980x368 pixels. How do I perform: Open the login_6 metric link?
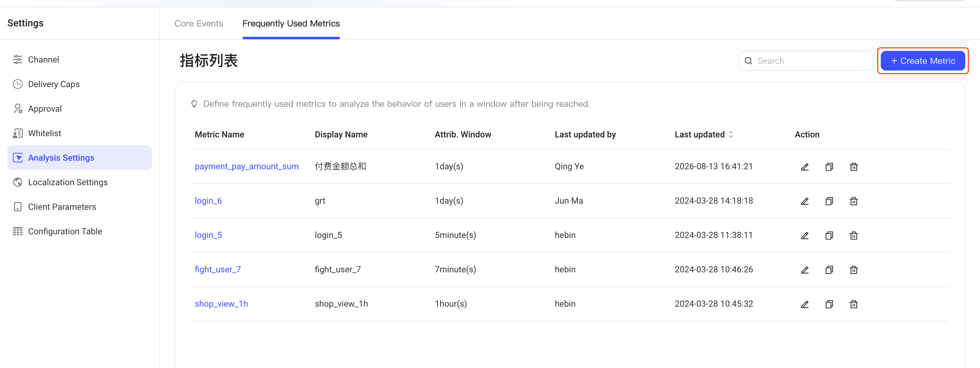pos(208,201)
